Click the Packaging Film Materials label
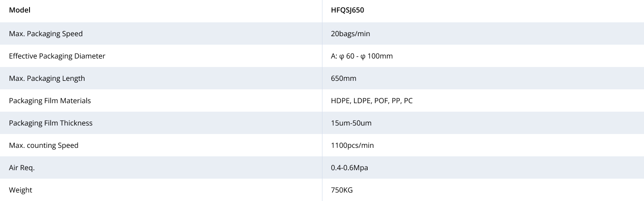Viewport: 644px width, 201px height. [x=50, y=100]
